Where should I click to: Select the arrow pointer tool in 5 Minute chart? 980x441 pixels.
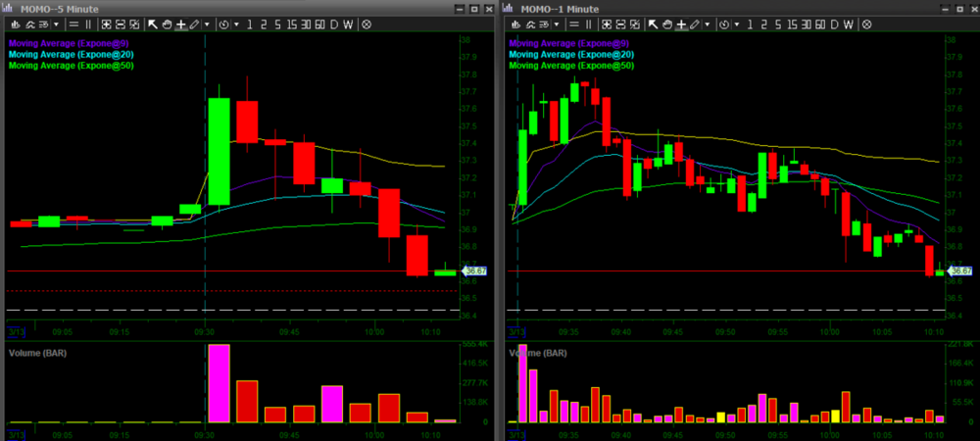point(154,24)
